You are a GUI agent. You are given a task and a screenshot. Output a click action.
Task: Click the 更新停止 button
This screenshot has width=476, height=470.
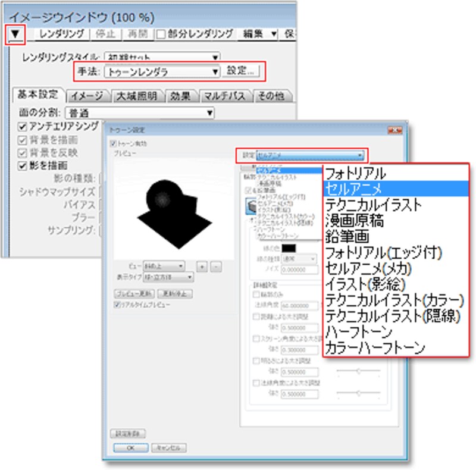pyautogui.click(x=175, y=294)
